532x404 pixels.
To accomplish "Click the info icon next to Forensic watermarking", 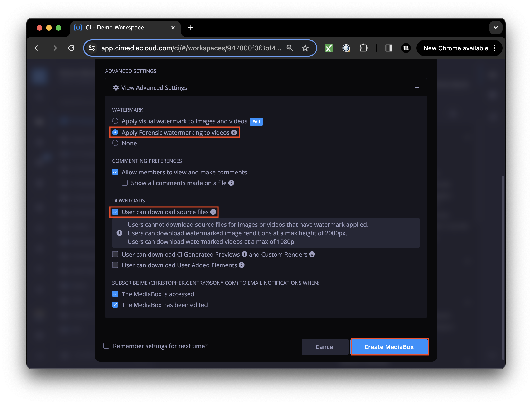I will tap(234, 132).
